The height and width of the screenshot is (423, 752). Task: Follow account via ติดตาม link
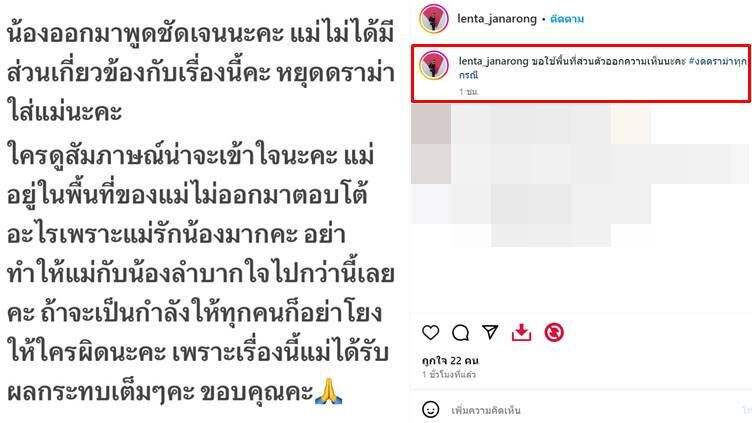(x=567, y=19)
